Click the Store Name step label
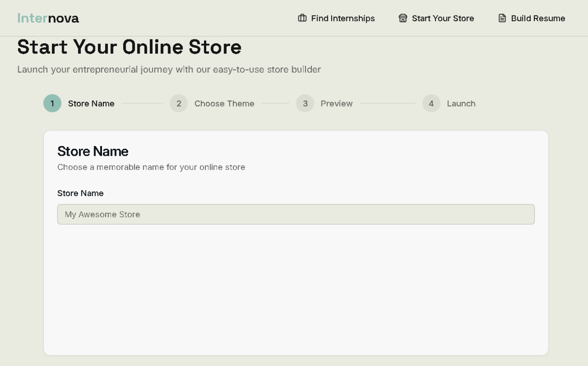Viewport: 588px width, 366px height. pyautogui.click(x=91, y=103)
